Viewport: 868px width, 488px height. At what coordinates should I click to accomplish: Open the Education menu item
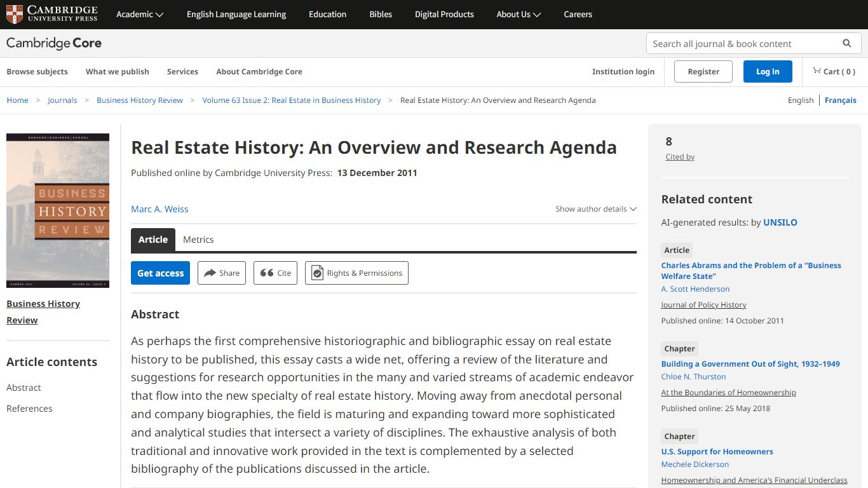pyautogui.click(x=328, y=14)
